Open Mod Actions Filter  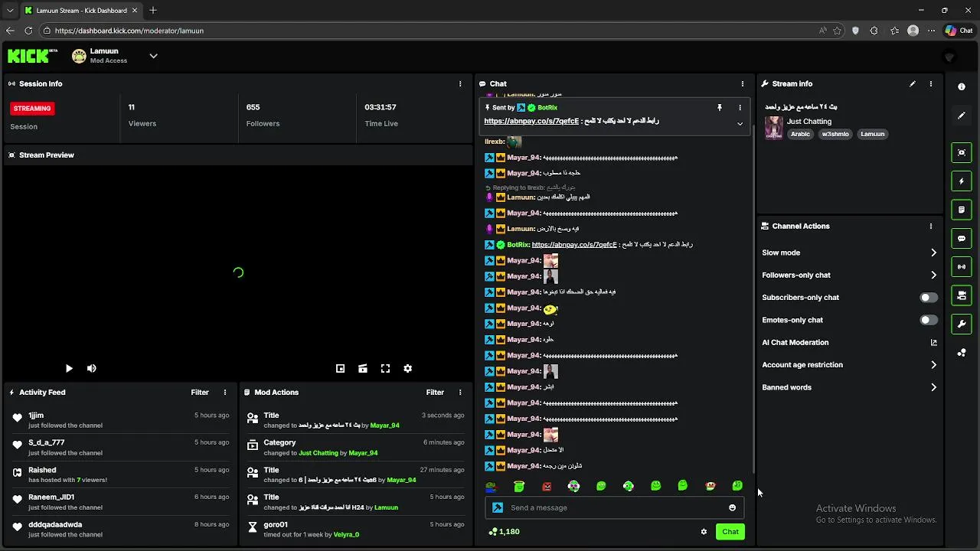(435, 392)
